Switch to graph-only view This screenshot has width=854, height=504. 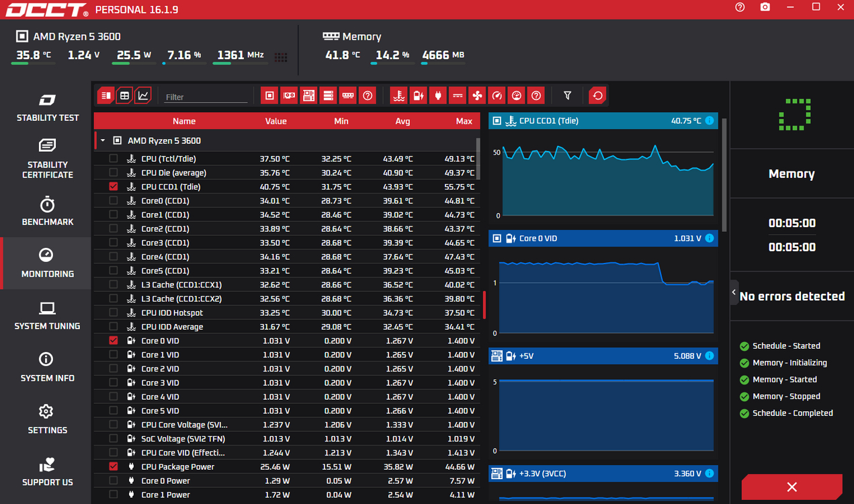pos(143,96)
